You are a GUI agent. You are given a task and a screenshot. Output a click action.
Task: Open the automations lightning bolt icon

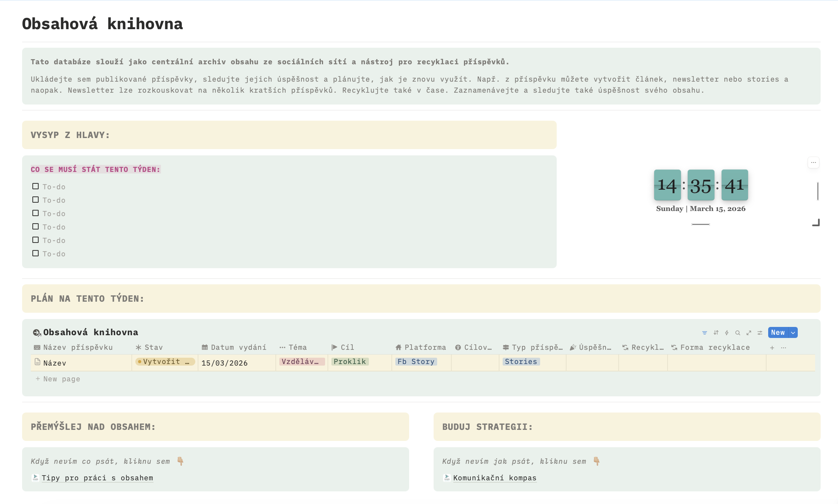coord(727,333)
